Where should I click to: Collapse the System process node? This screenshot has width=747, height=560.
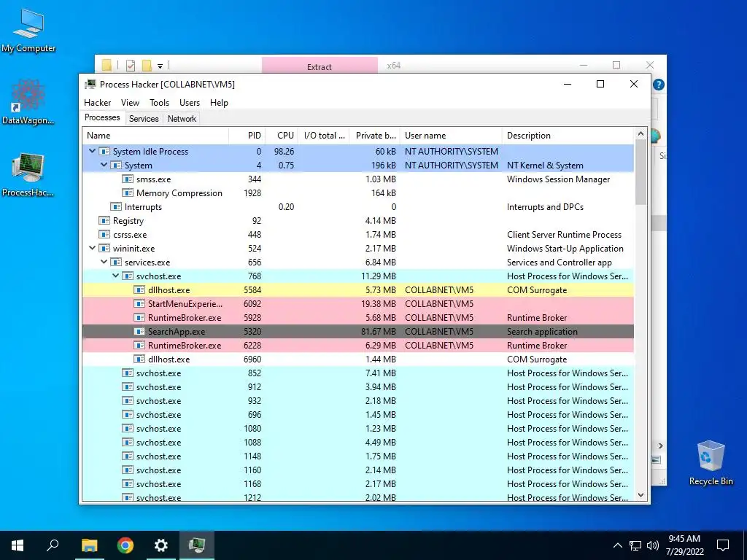point(104,165)
